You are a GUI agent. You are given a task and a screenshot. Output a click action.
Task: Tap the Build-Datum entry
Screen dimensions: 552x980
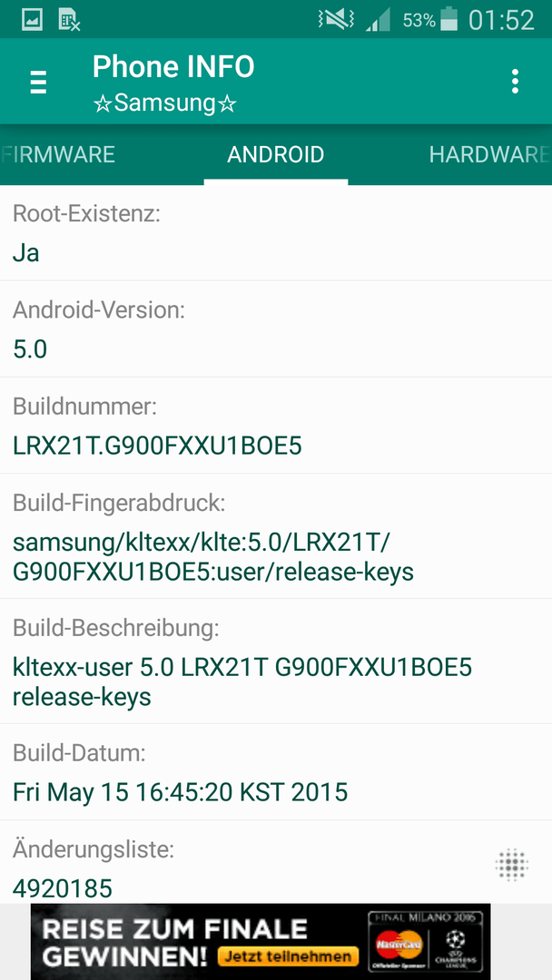276,772
